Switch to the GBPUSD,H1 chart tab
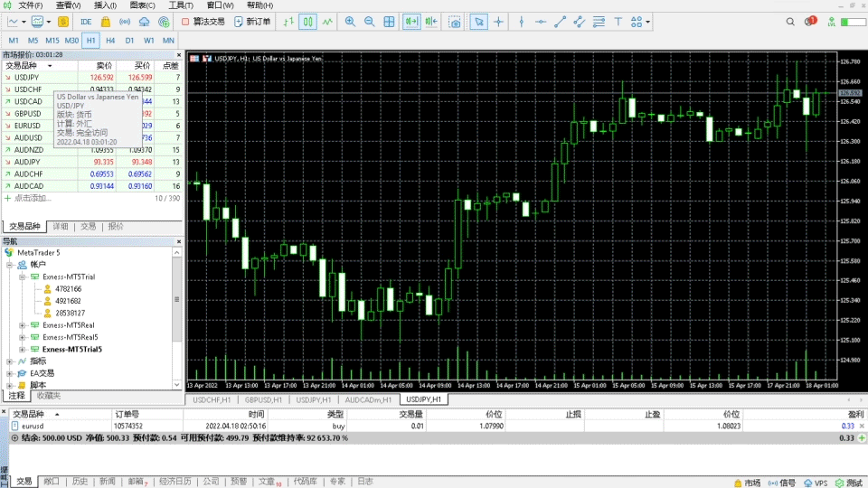 tap(264, 399)
